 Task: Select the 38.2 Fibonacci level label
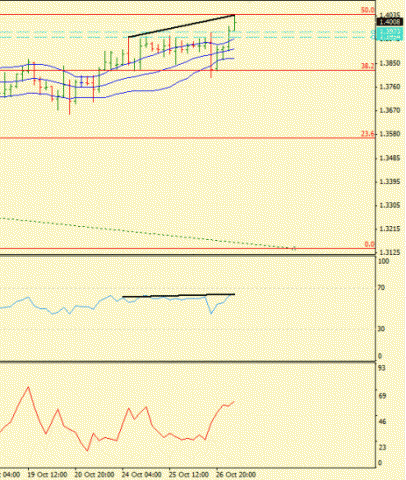click(x=368, y=66)
